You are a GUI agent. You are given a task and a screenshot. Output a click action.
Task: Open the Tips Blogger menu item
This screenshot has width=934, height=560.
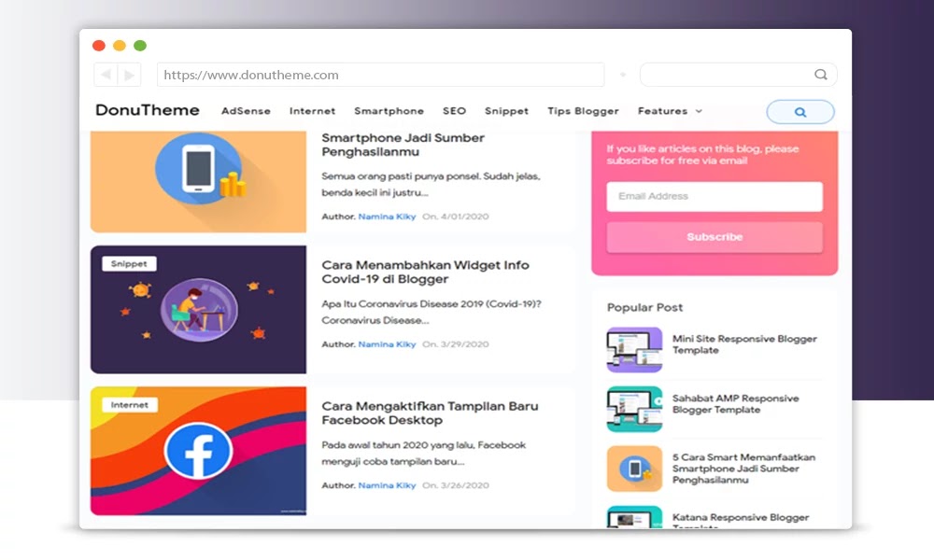pos(583,111)
